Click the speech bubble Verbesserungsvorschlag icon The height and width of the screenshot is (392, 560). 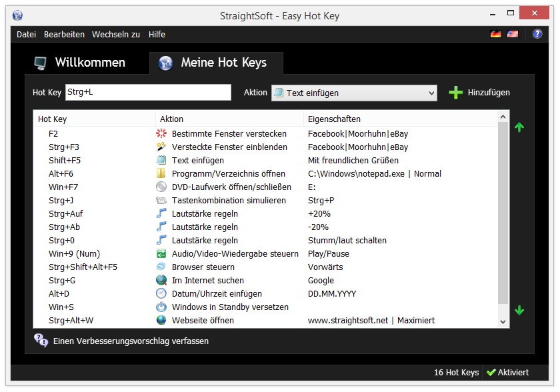click(x=41, y=341)
